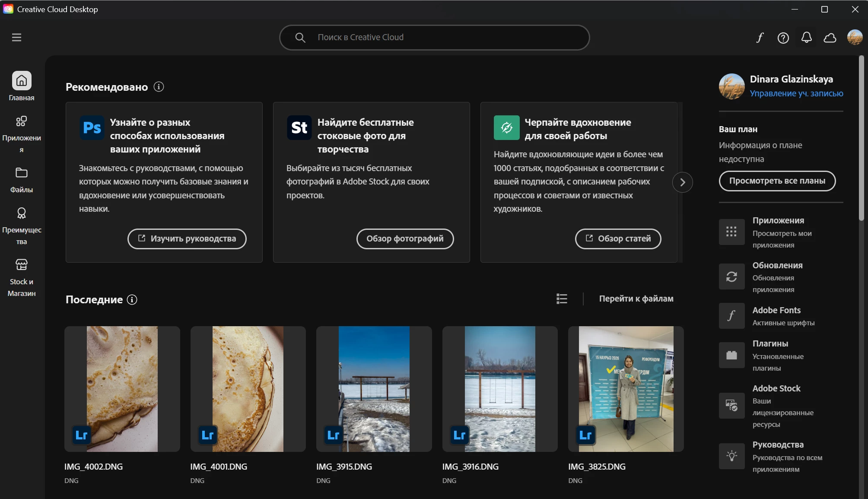Open the hamburger menu icon
This screenshot has height=499, width=868.
pos(16,38)
